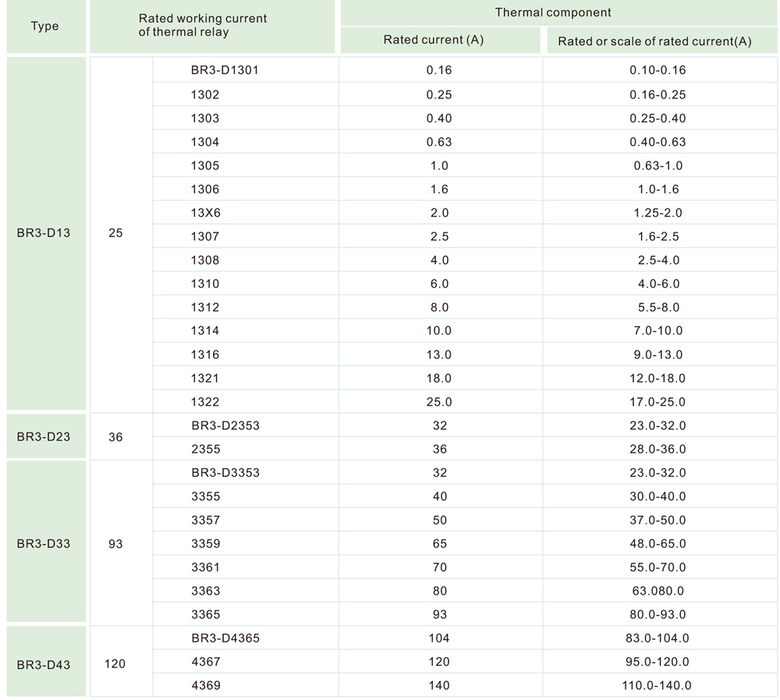Viewport: 780px width, 700px height.
Task: Select the "Rated working current of thermal relay" header
Action: click(x=212, y=27)
